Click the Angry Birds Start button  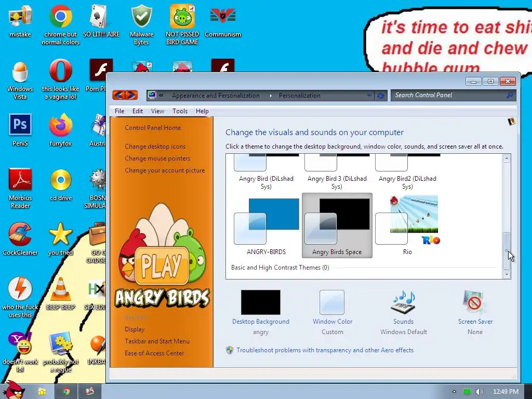14,390
